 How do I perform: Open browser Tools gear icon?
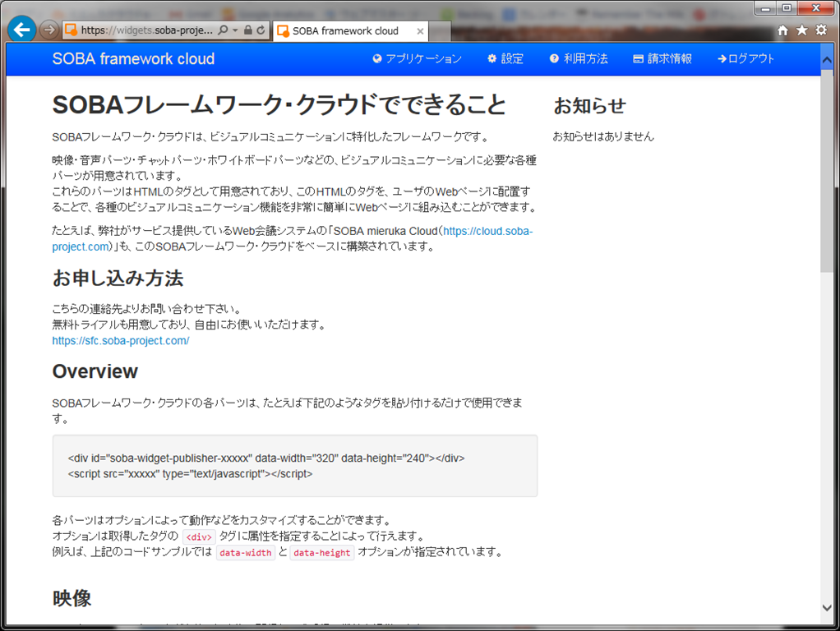pyautogui.click(x=821, y=30)
